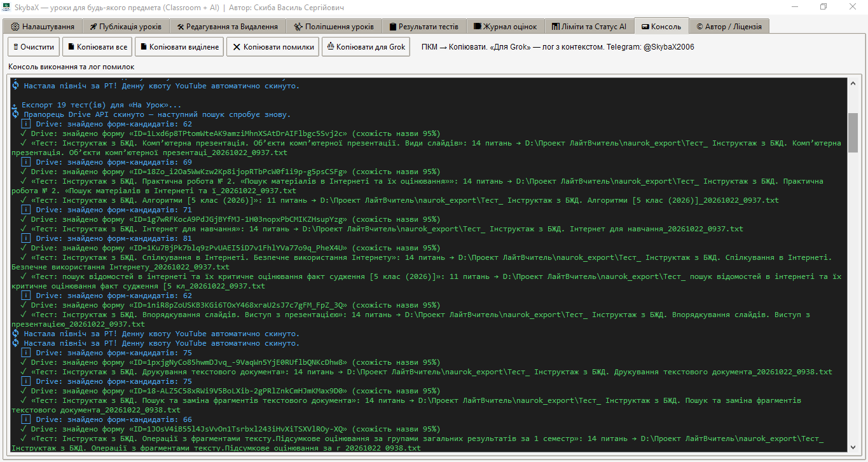Screen dimensions: 868x462
Task: Click the scrollbar down arrow in console
Action: pyautogui.click(x=853, y=447)
